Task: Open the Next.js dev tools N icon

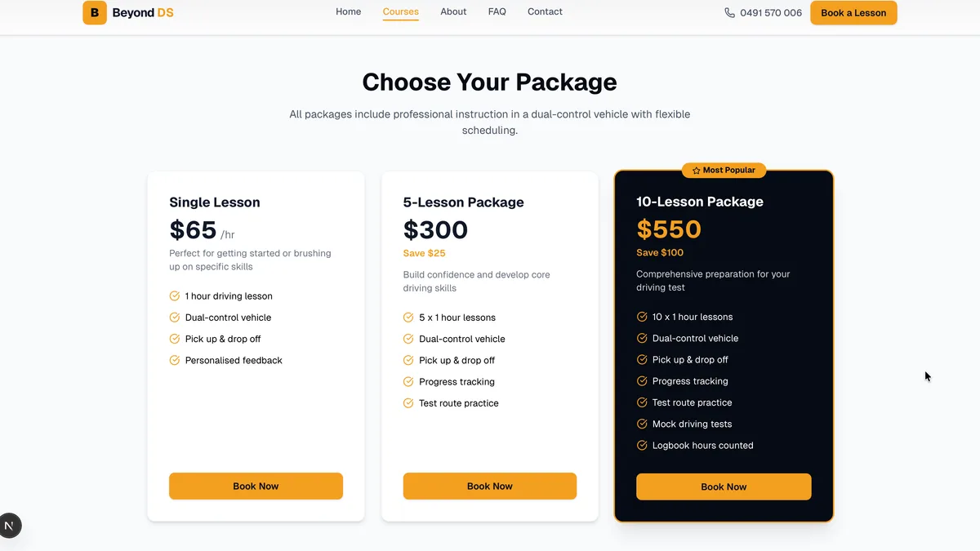Action: pyautogui.click(x=10, y=526)
